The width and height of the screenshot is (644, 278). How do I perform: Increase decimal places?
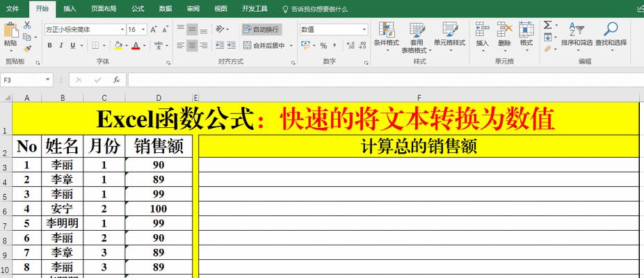click(x=351, y=45)
